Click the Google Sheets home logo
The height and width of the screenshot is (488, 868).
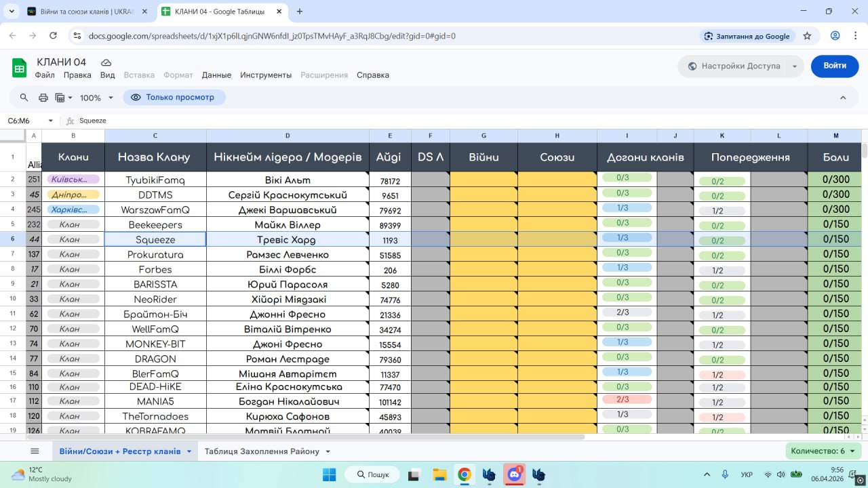tap(20, 68)
